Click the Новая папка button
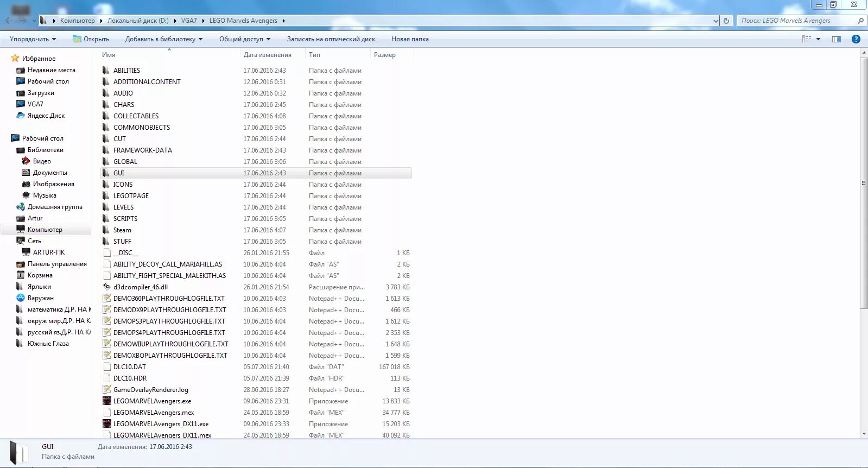The image size is (868, 468). [x=410, y=39]
